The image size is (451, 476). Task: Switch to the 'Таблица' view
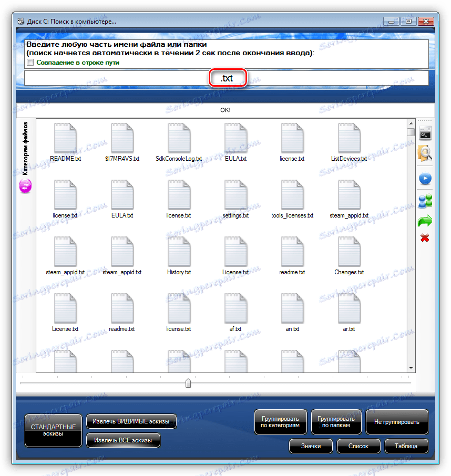coord(406,446)
